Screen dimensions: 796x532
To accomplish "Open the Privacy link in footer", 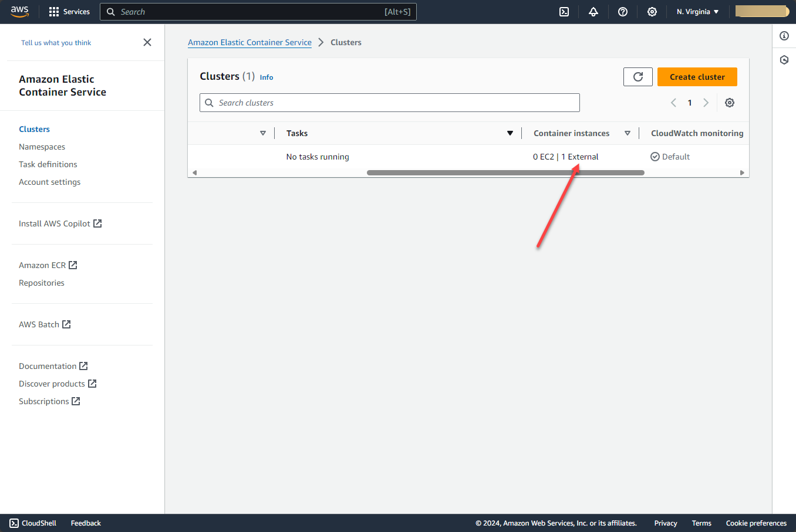I will click(666, 523).
